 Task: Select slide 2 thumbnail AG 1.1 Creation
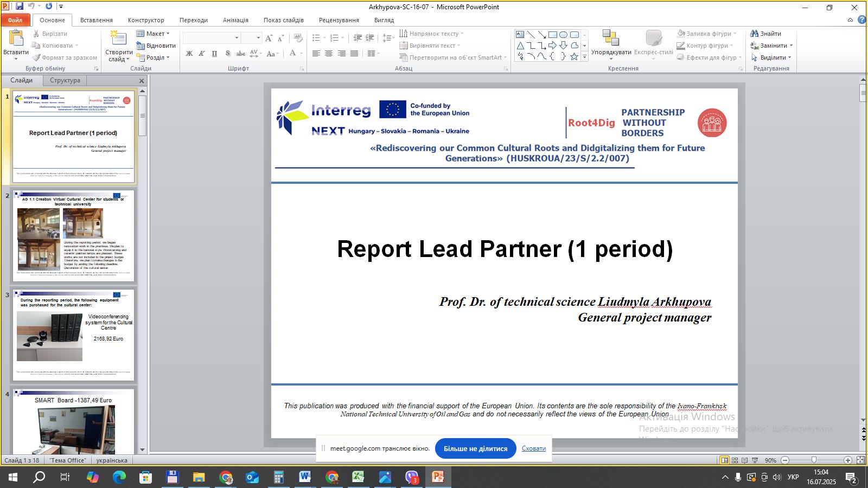73,236
